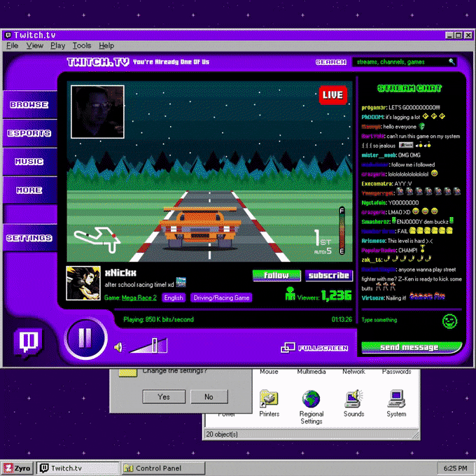
Task: Click the Twitch logo icon at bottom-left
Action: [x=29, y=343]
